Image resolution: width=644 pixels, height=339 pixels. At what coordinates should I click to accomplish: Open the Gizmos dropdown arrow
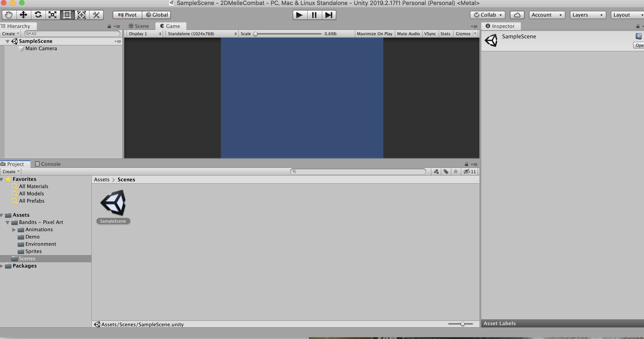[x=475, y=34]
